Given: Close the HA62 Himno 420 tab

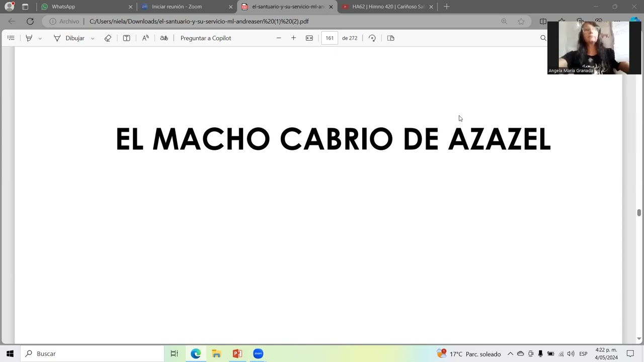Looking at the screenshot, I should pos(431,7).
